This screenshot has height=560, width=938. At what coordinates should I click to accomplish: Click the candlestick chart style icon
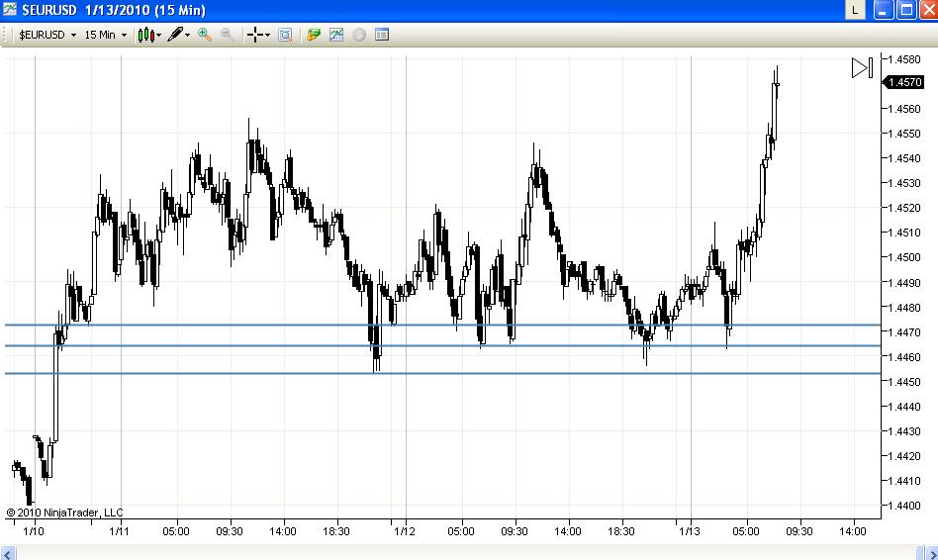(x=146, y=35)
